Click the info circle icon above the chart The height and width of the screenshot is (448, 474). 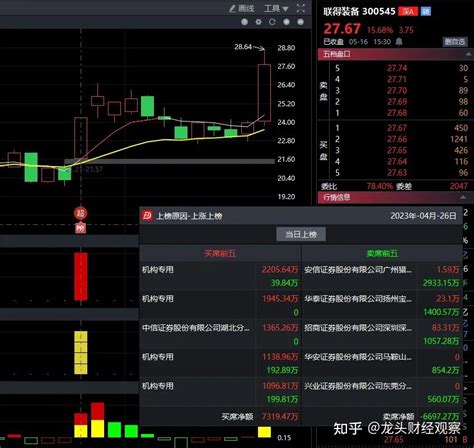244,22
